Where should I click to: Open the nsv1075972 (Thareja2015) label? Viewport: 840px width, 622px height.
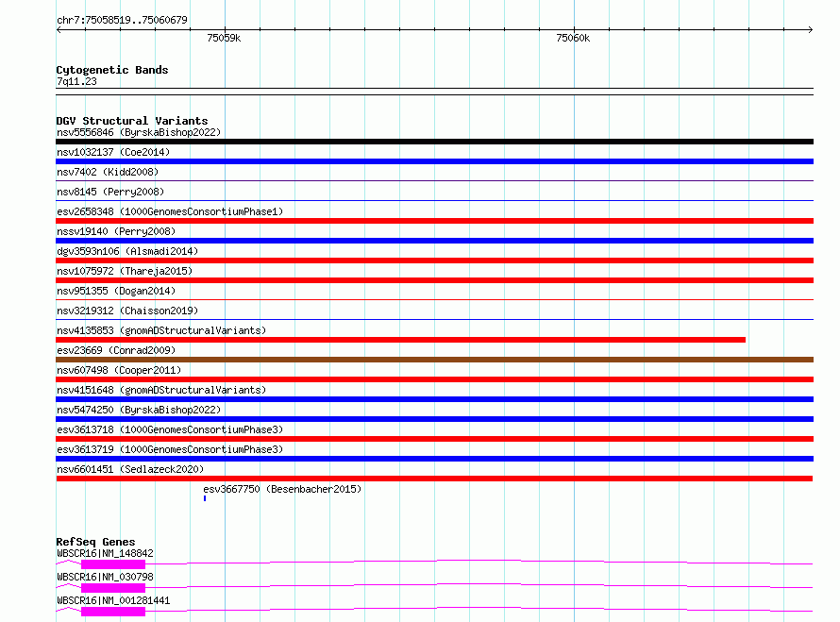(x=125, y=271)
